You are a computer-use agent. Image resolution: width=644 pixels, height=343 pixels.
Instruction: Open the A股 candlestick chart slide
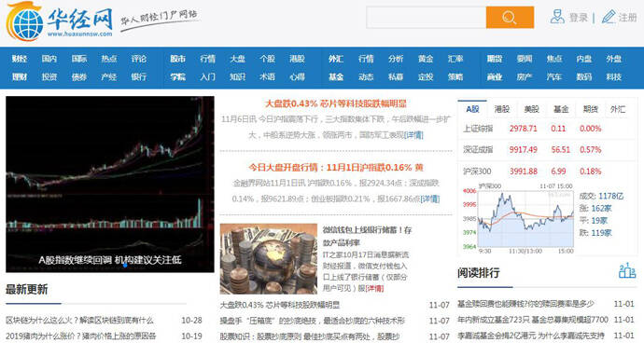point(110,185)
